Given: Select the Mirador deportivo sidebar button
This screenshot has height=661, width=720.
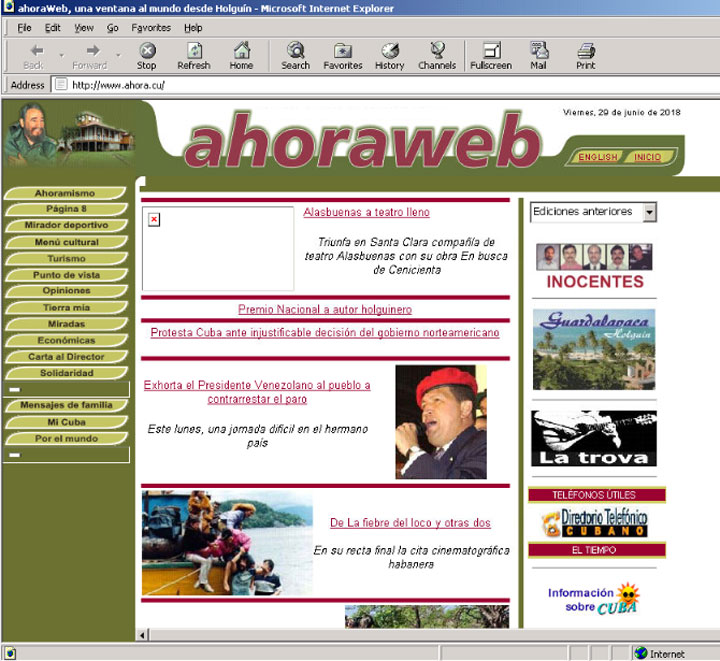Looking at the screenshot, I should [x=66, y=225].
